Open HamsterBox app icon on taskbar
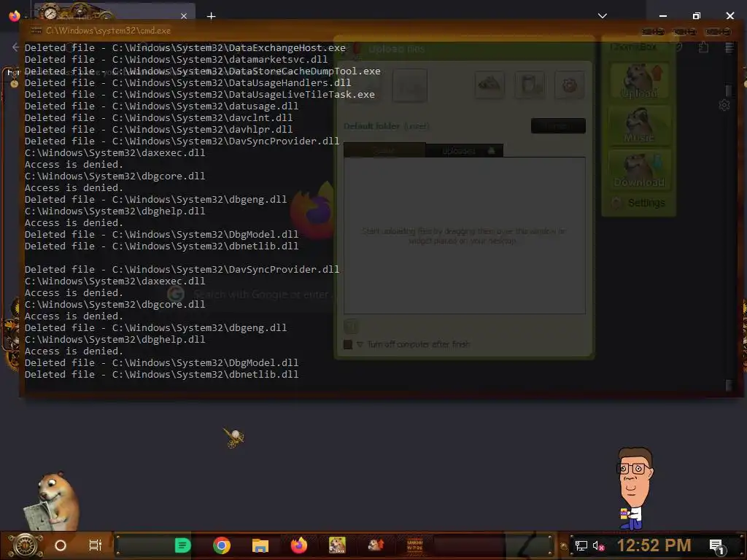The image size is (747, 560). click(337, 545)
